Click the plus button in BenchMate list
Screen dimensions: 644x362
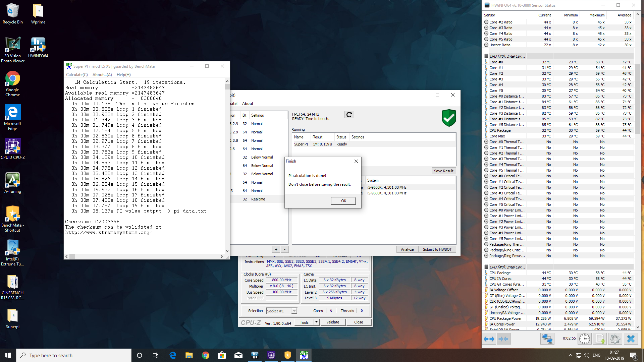click(276, 249)
